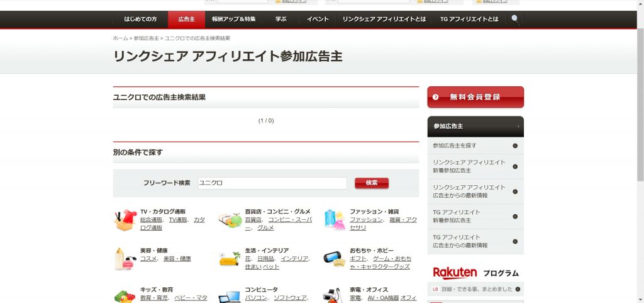644x303 pixels.
Task: Open the 美容・健康 category icon
Action: pyautogui.click(x=125, y=260)
